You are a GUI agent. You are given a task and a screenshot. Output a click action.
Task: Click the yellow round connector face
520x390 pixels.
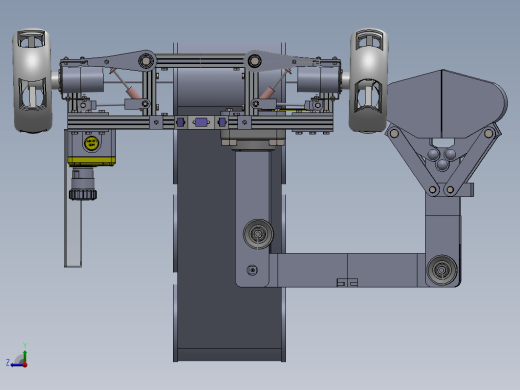[x=92, y=144]
